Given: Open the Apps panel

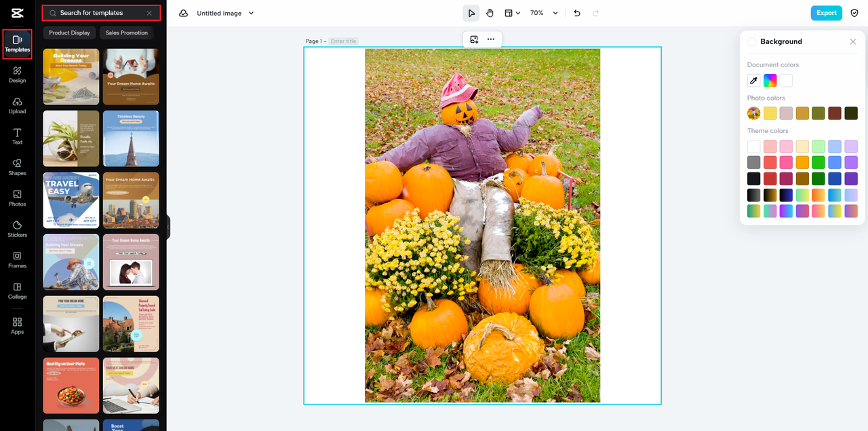Looking at the screenshot, I should tap(17, 326).
